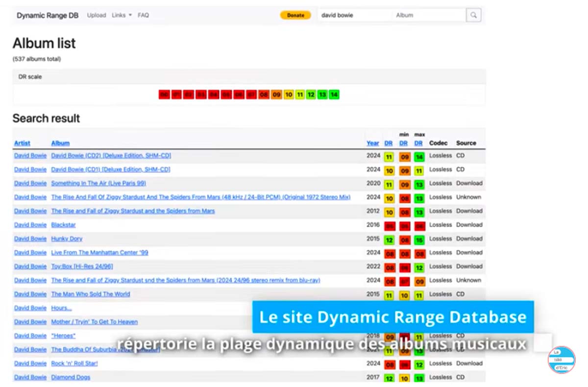
Task: Open the "Heroes" album link
Action: point(63,336)
